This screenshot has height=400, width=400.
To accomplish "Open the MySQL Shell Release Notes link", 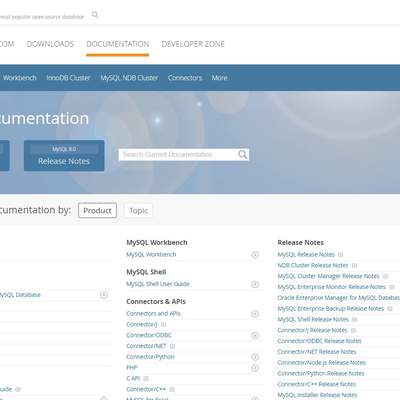I will (x=313, y=319).
